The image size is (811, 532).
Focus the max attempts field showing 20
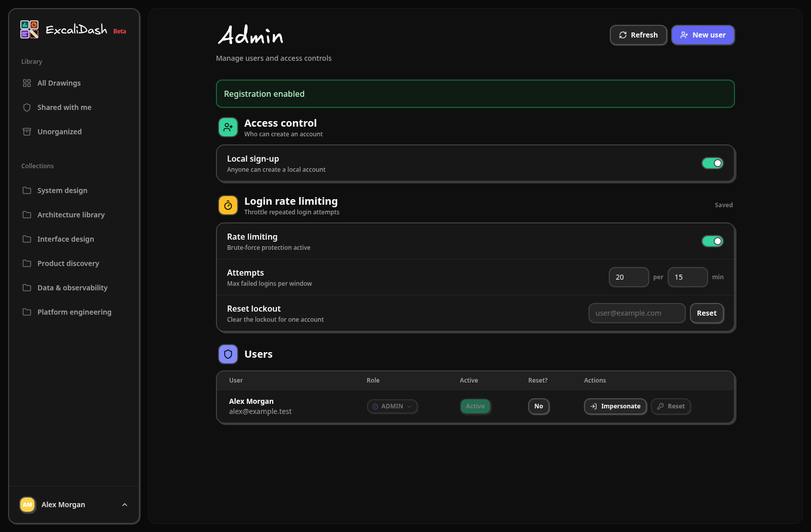[x=629, y=277]
